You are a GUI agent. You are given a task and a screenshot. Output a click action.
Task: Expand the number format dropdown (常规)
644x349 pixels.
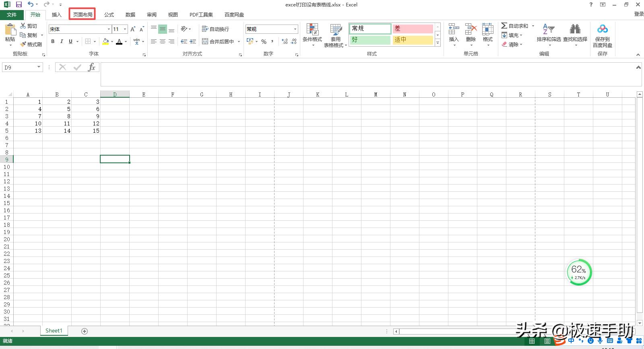point(295,29)
